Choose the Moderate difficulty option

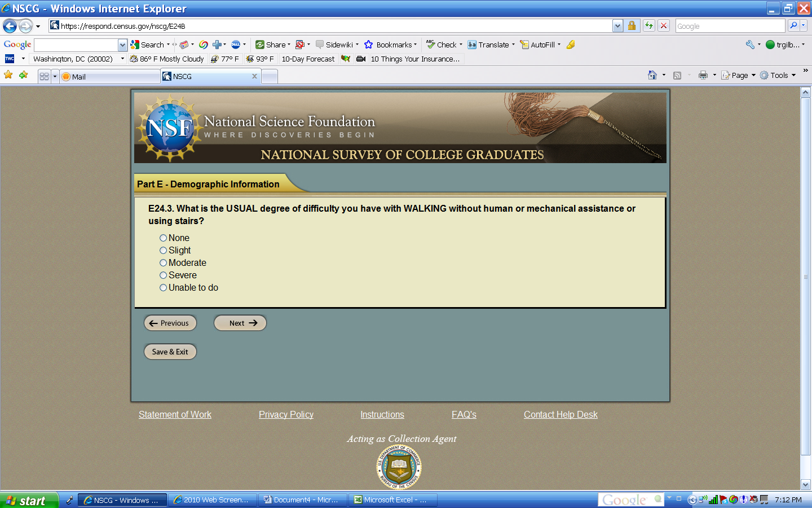[163, 263]
